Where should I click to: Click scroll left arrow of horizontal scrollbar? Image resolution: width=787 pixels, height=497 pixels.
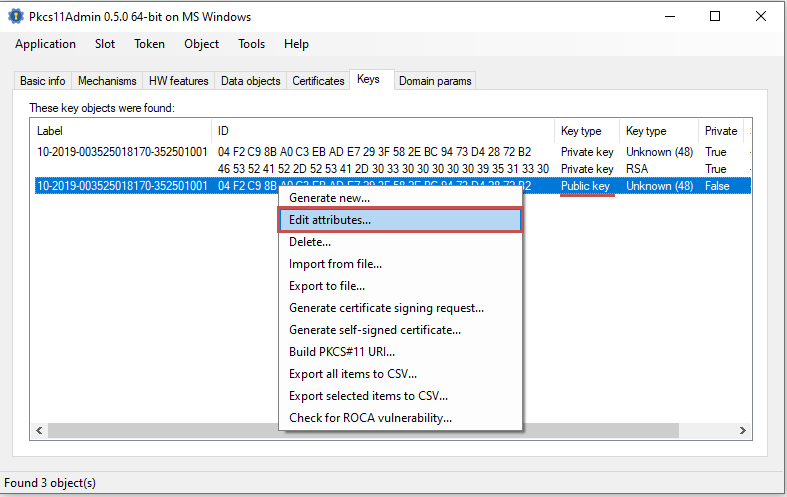pyautogui.click(x=39, y=431)
